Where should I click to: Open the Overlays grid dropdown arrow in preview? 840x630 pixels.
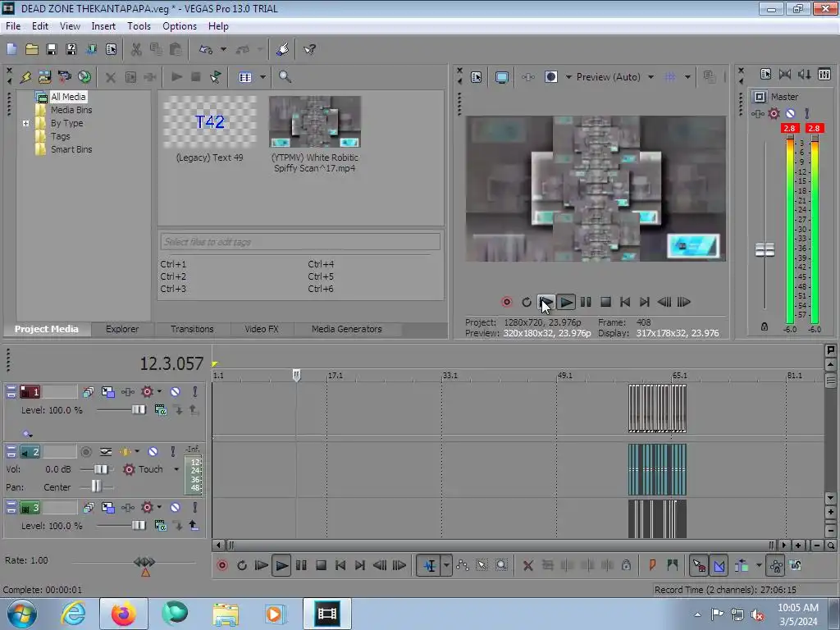tap(687, 77)
